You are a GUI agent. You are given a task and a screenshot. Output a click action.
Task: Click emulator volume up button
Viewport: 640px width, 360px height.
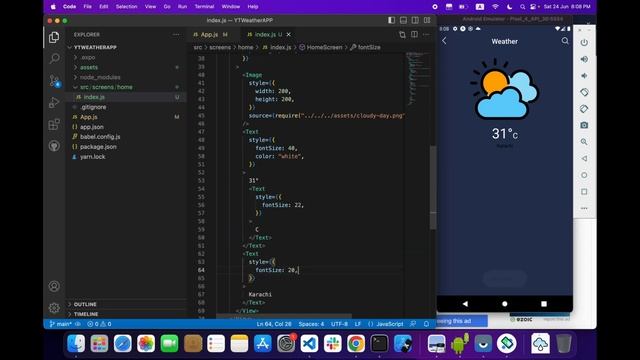tap(584, 59)
